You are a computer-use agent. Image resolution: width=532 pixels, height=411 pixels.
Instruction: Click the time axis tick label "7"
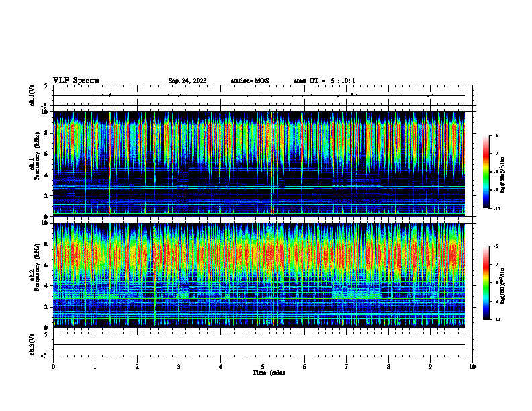pyautogui.click(x=347, y=367)
